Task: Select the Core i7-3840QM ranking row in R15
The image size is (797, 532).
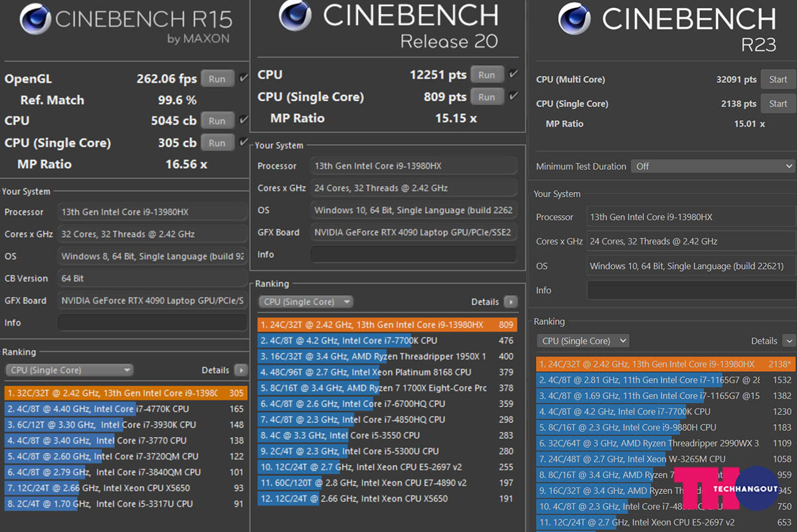Action: [x=126, y=472]
